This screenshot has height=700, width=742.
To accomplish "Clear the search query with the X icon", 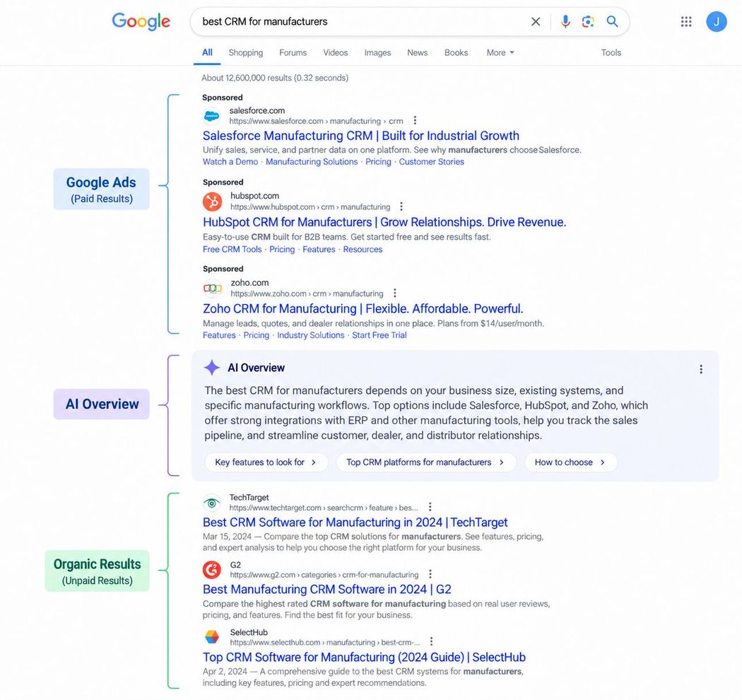I will pos(536,22).
